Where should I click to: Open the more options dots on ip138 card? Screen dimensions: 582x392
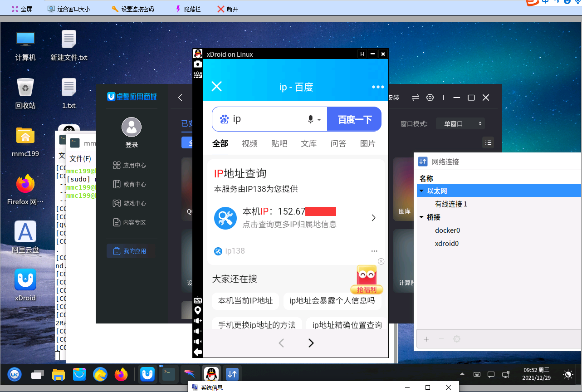point(374,251)
